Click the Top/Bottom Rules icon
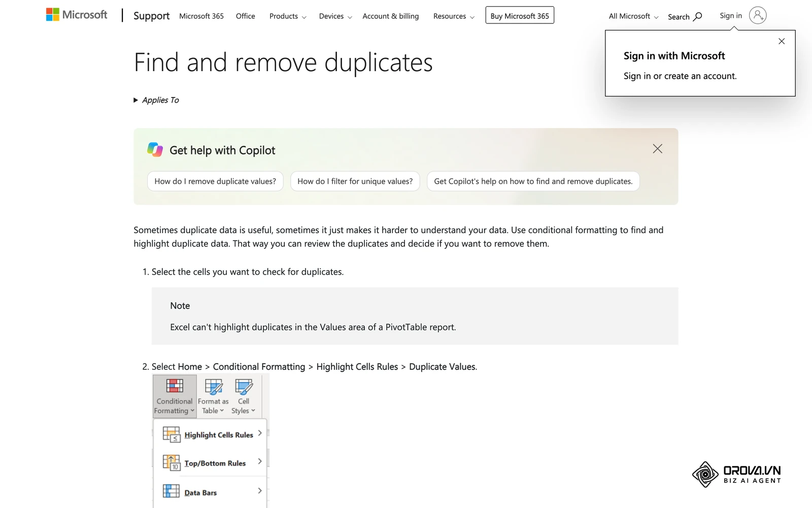 pyautogui.click(x=172, y=463)
